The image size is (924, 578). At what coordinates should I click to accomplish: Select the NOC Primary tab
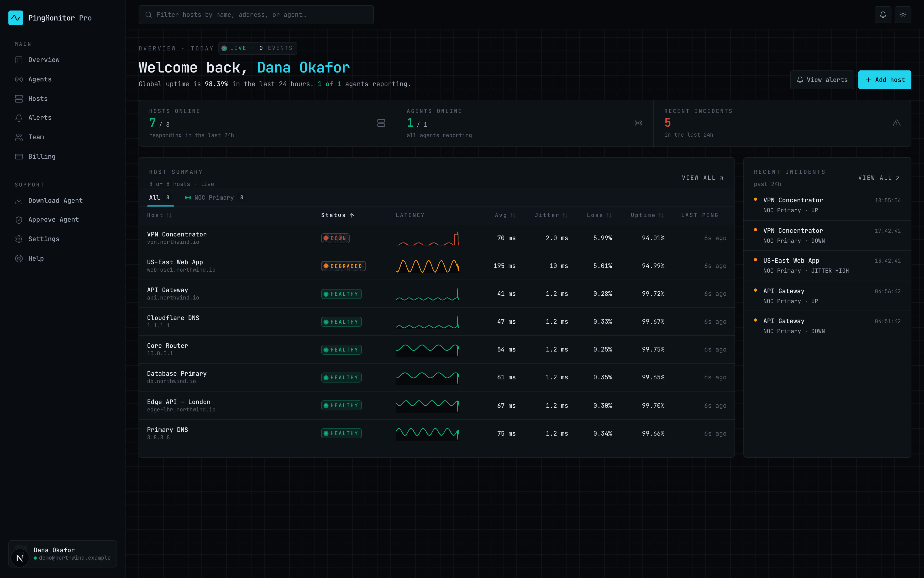[214, 198]
